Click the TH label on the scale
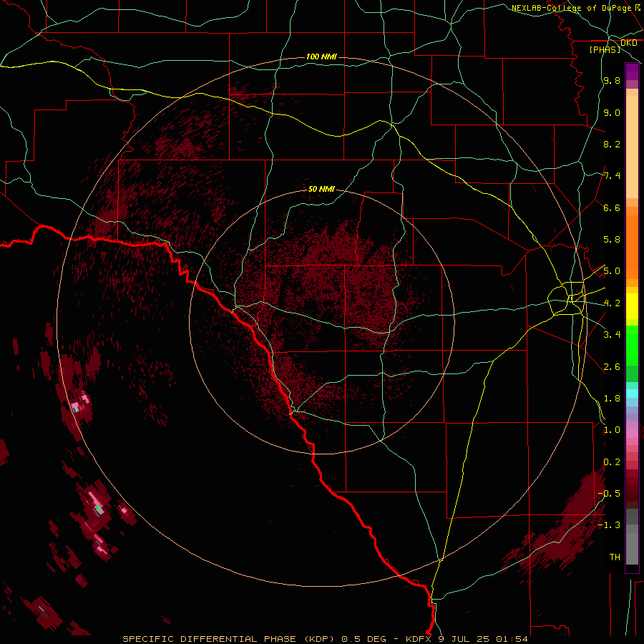 click(615, 557)
